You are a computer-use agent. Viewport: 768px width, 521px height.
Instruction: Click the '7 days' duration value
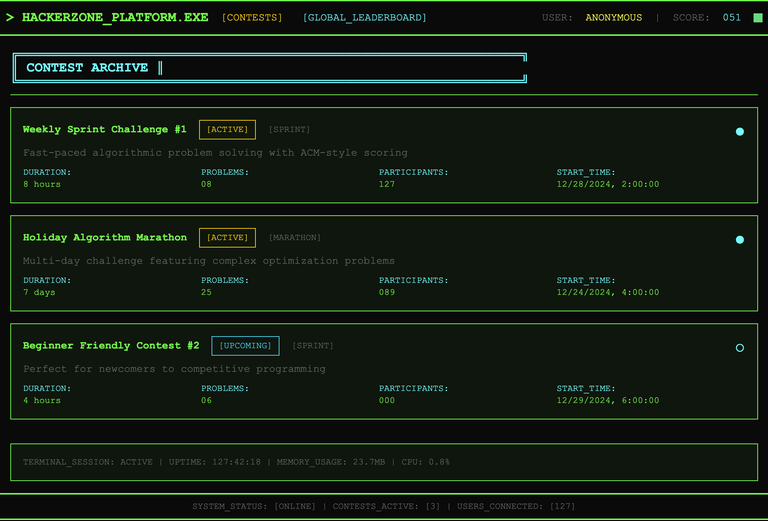(x=39, y=293)
